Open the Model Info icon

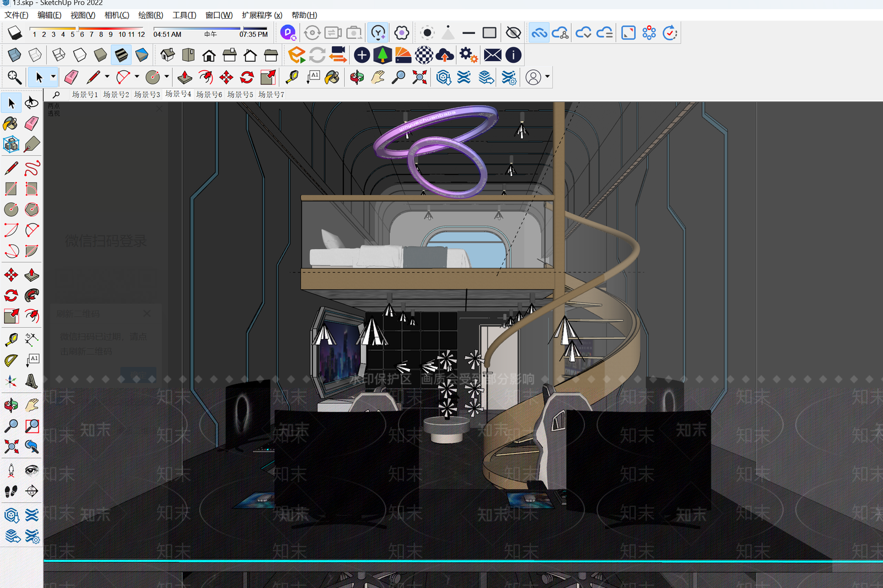[x=513, y=55]
